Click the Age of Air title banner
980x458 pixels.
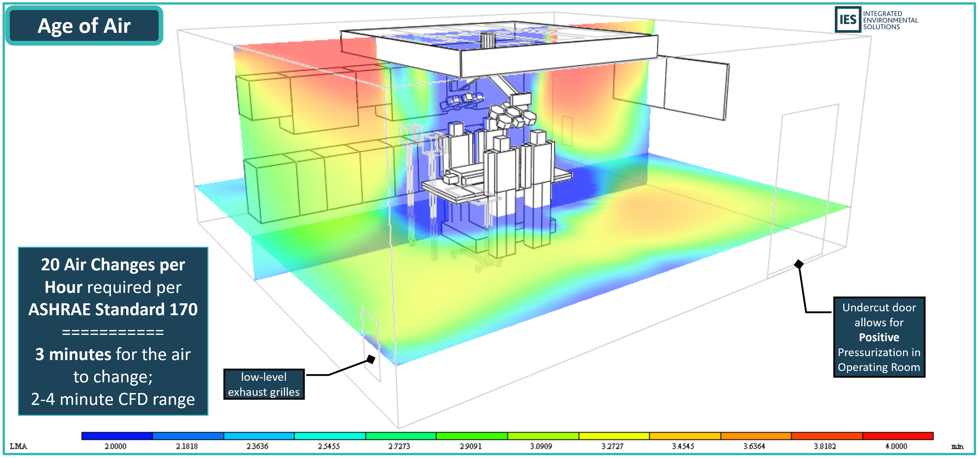point(84,26)
